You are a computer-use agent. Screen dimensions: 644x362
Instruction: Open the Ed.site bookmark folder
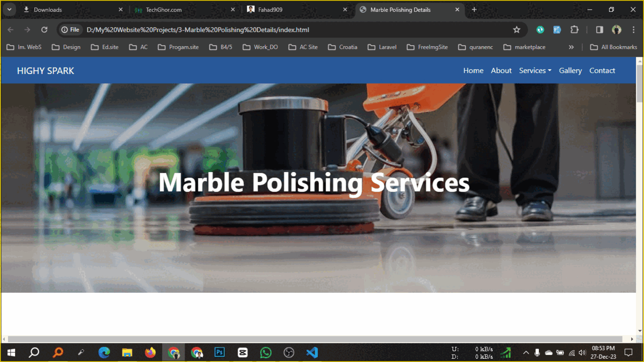tap(104, 47)
